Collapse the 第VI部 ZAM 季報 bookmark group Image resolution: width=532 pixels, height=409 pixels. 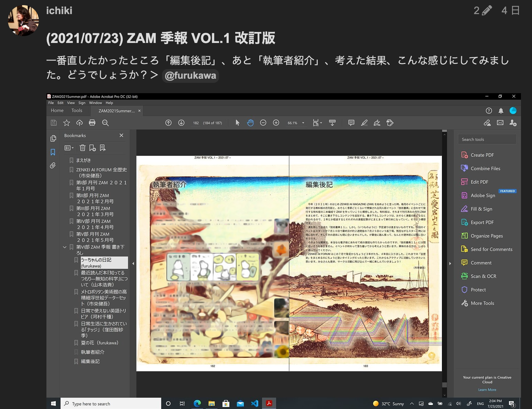65,247
